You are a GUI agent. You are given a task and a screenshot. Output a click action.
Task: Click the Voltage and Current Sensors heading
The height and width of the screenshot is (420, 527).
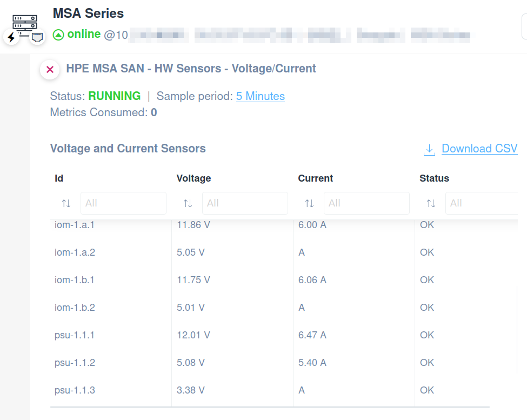click(x=128, y=149)
